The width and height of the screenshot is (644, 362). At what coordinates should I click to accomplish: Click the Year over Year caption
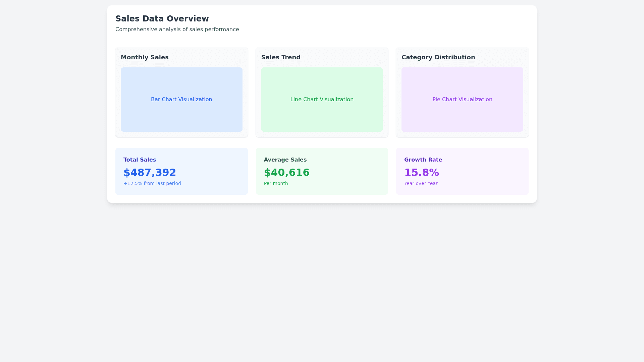click(x=421, y=183)
